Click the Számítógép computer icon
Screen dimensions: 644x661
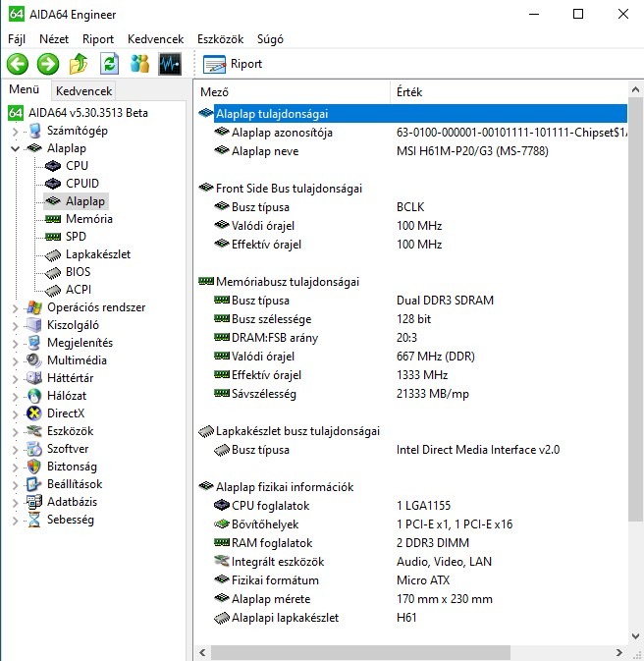coord(34,131)
